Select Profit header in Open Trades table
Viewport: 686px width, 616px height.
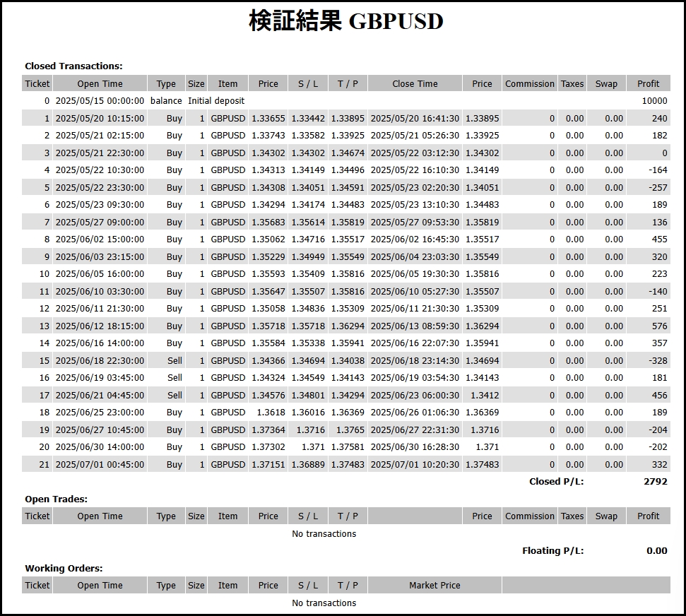[648, 516]
